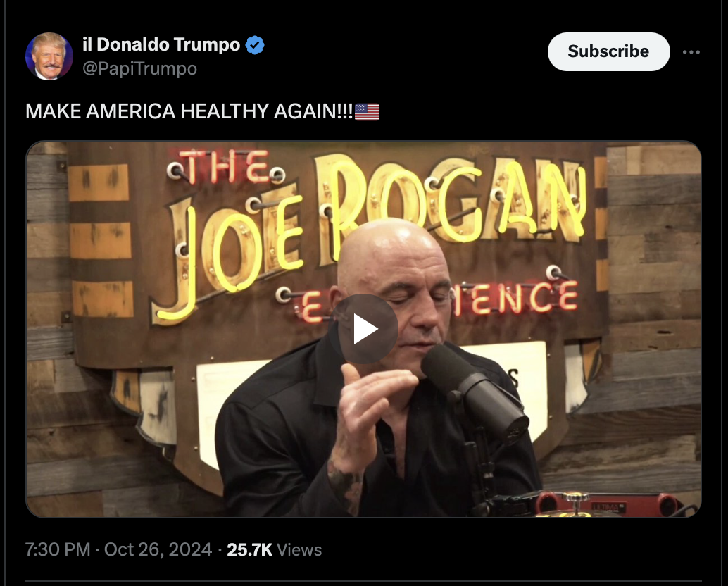Subscribe to il Donaldo Trumpo
This screenshot has width=728, height=586.
(x=609, y=51)
